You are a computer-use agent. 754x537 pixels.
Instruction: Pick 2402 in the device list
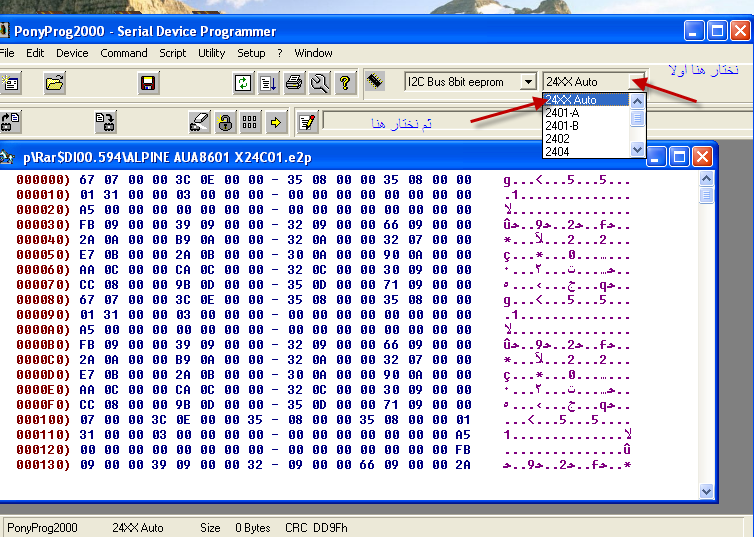point(586,139)
